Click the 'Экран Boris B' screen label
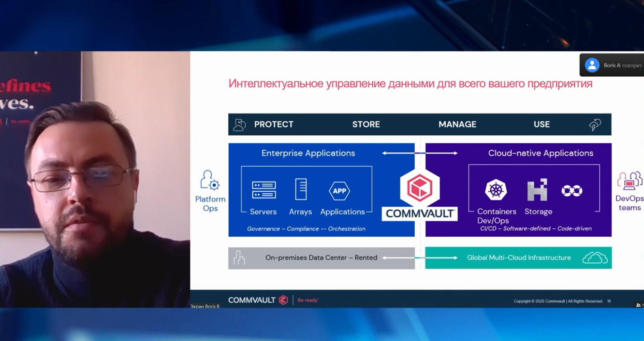The width and height of the screenshot is (644, 341). (205, 306)
